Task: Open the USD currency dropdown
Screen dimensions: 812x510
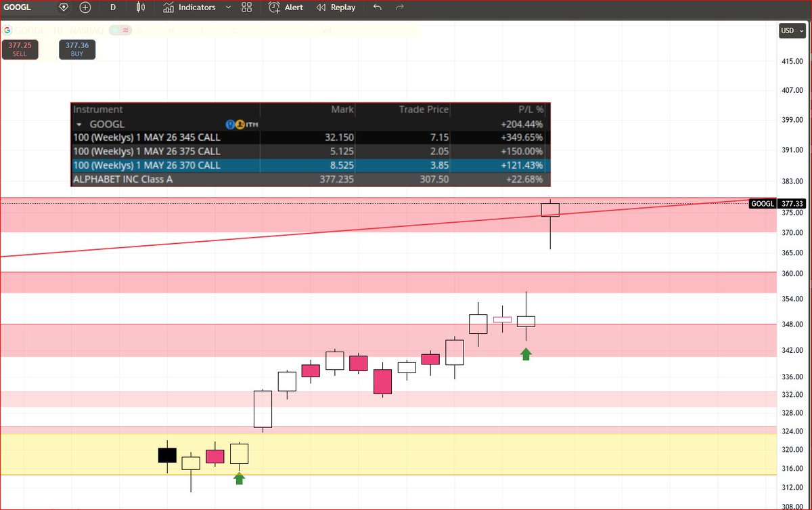Action: coord(792,30)
